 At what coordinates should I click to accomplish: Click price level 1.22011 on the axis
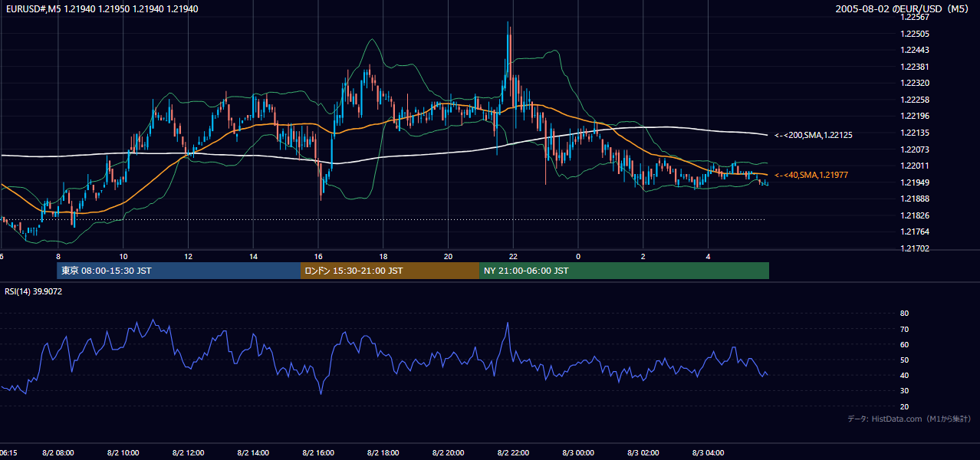[x=915, y=166]
